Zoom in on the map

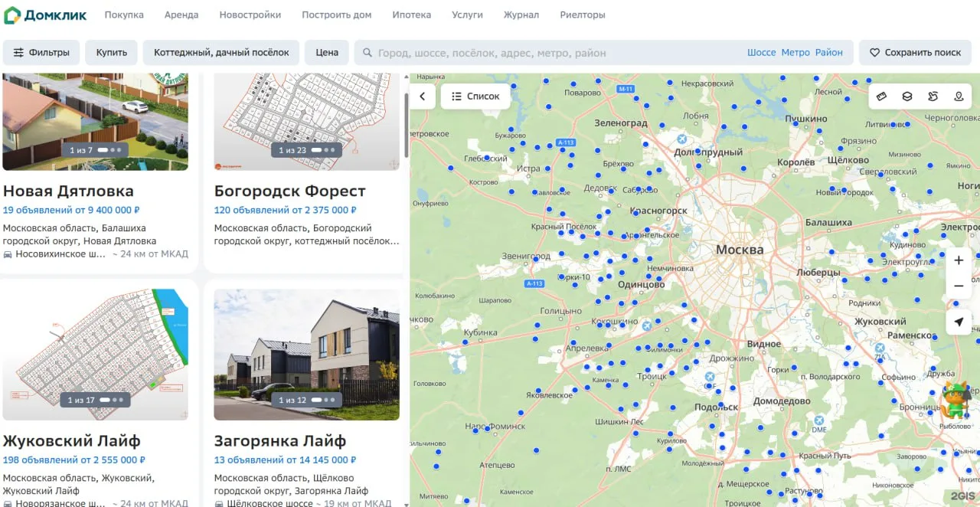[x=959, y=260]
